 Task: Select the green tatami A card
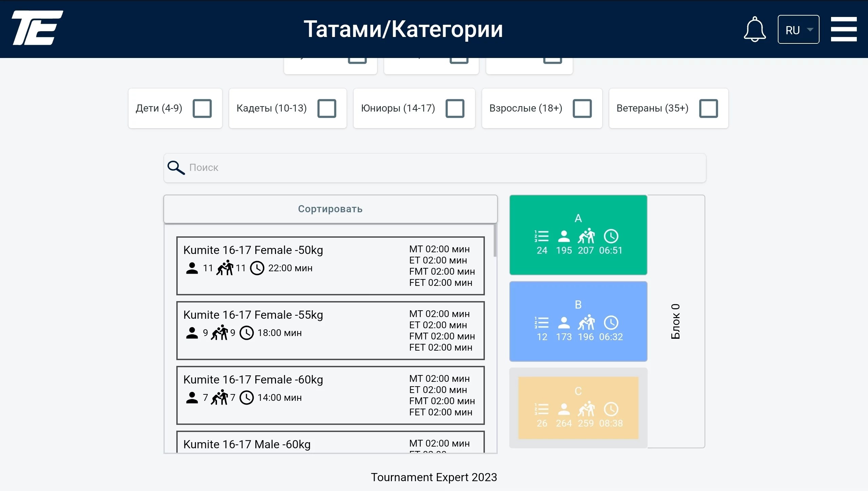pos(578,235)
